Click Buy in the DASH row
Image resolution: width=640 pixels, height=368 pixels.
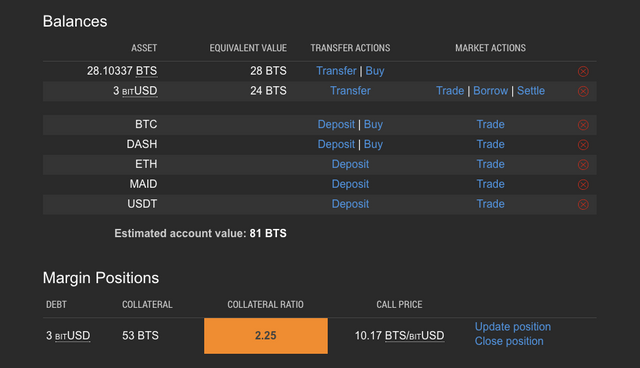pos(373,144)
